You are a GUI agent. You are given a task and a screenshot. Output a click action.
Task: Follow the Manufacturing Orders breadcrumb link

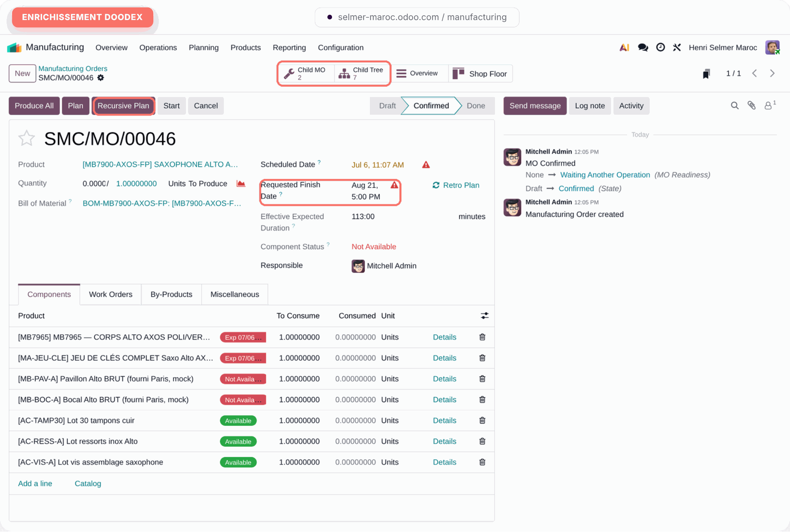[73, 69]
